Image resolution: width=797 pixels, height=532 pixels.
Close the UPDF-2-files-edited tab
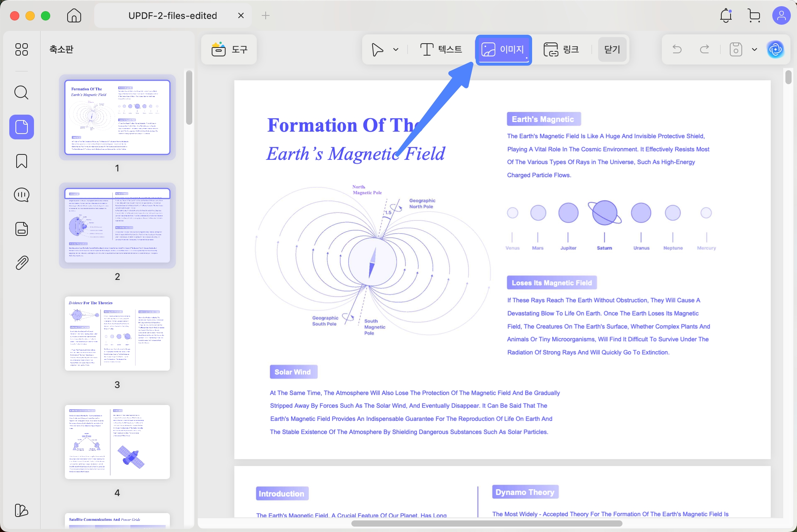241,15
